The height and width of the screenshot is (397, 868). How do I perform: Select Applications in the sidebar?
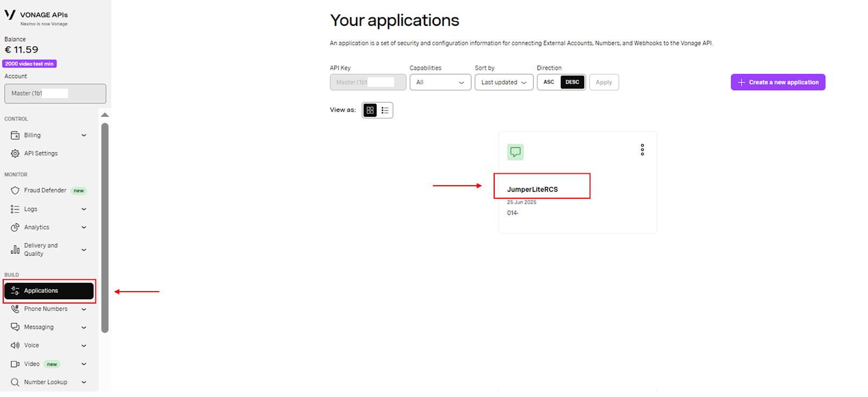[x=49, y=291]
